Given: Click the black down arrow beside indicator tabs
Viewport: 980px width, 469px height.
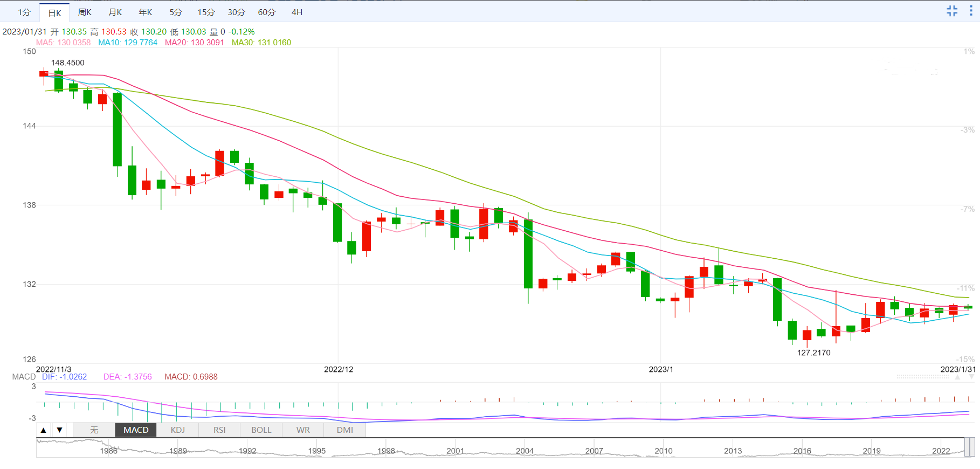Looking at the screenshot, I should coord(59,430).
